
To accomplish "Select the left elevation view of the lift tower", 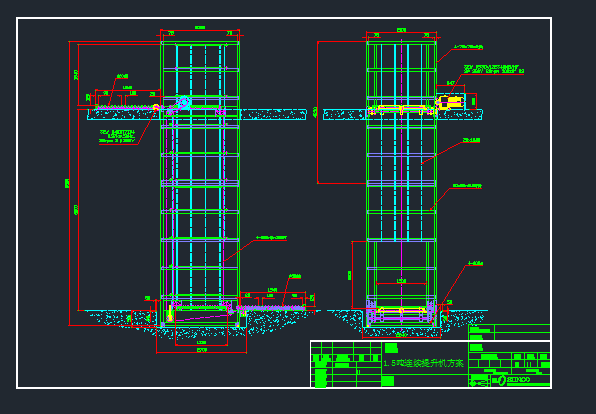I will click(200, 184).
